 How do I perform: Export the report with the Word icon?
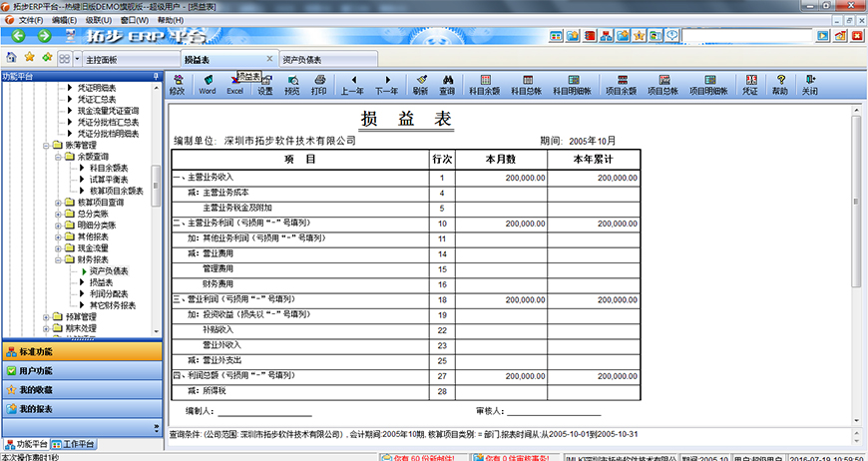[207, 85]
